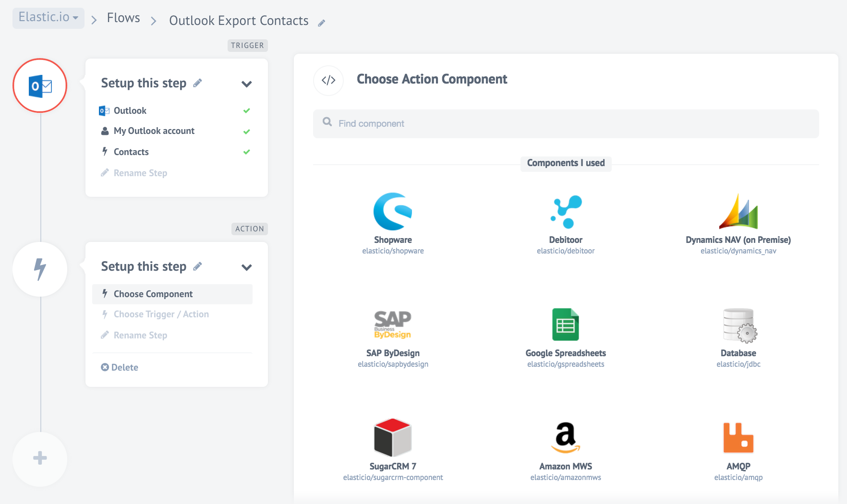Choose the Shopware component icon
Viewport: 847px width, 504px height.
(x=393, y=211)
